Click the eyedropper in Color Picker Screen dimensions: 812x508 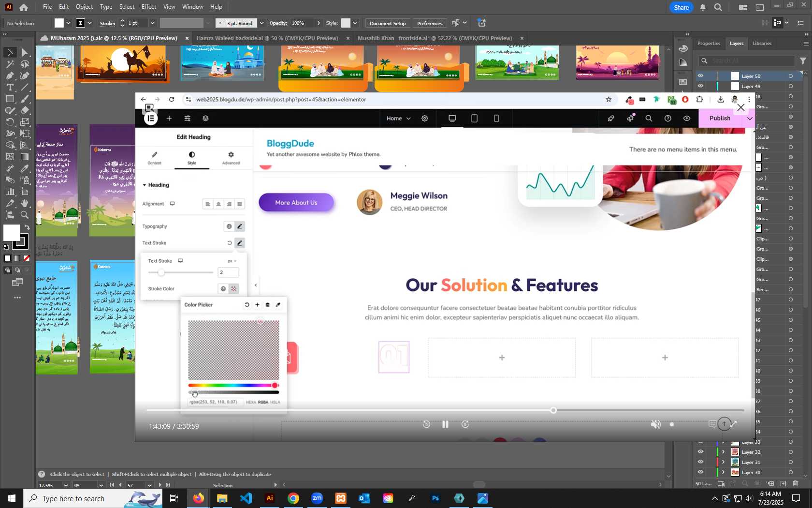coord(278,305)
